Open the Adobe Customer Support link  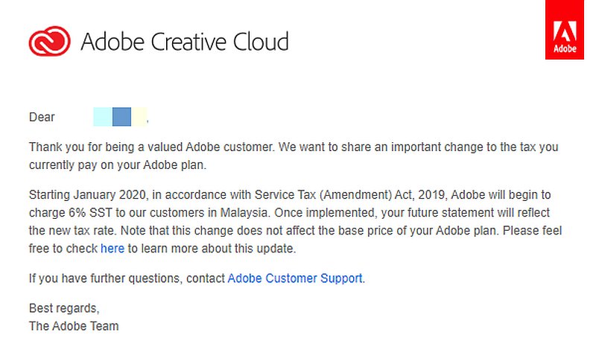click(295, 278)
